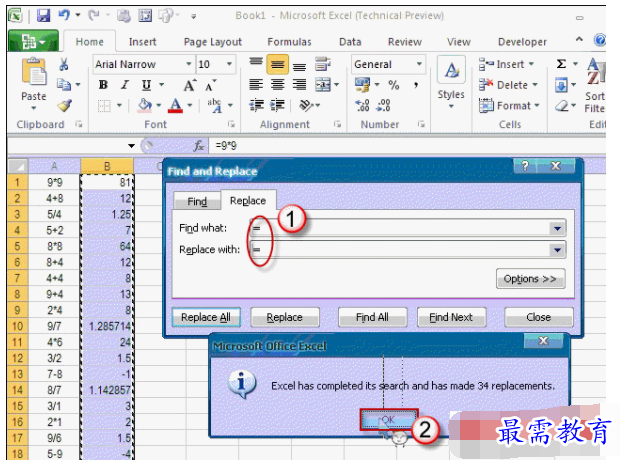Click the Find All button
Image resolution: width=620 pixels, height=463 pixels.
click(372, 317)
